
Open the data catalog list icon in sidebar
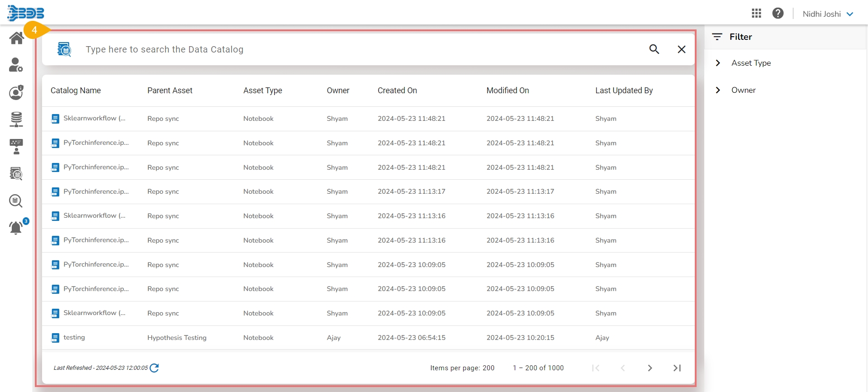pos(16,173)
